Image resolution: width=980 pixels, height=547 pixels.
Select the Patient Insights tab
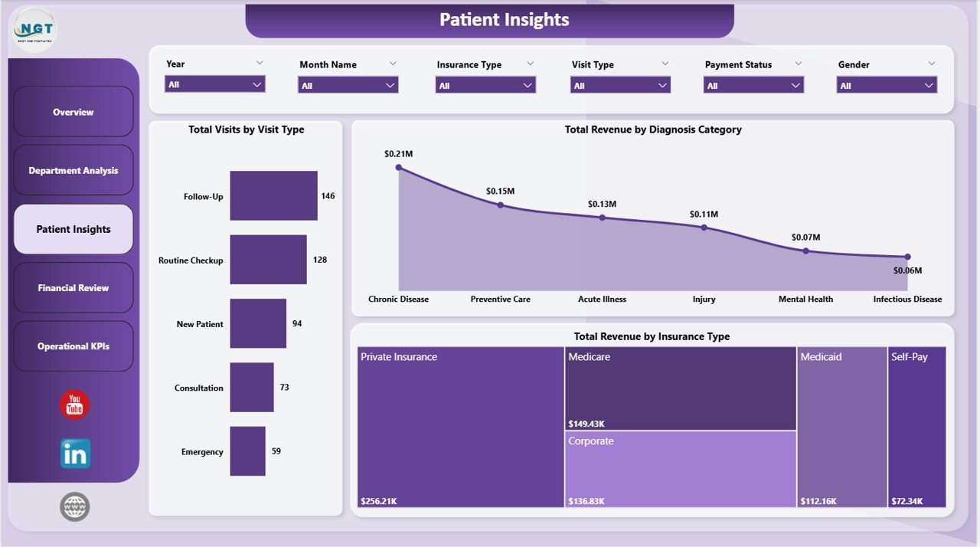tap(73, 228)
